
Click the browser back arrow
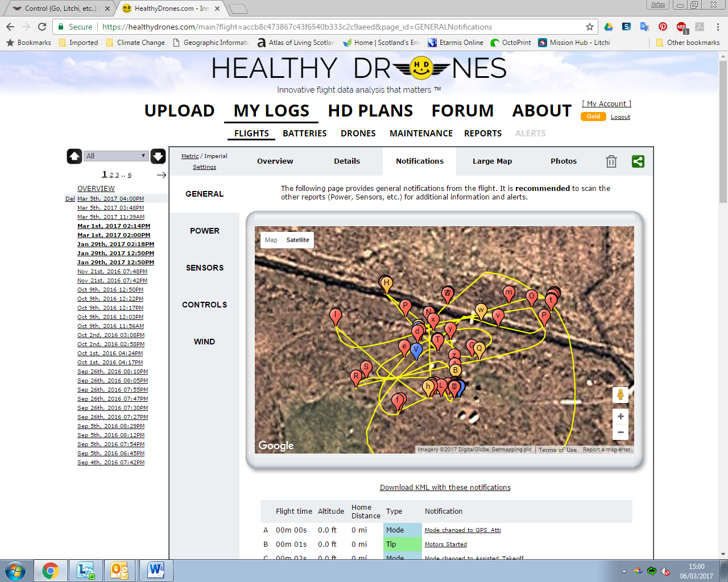click(10, 27)
